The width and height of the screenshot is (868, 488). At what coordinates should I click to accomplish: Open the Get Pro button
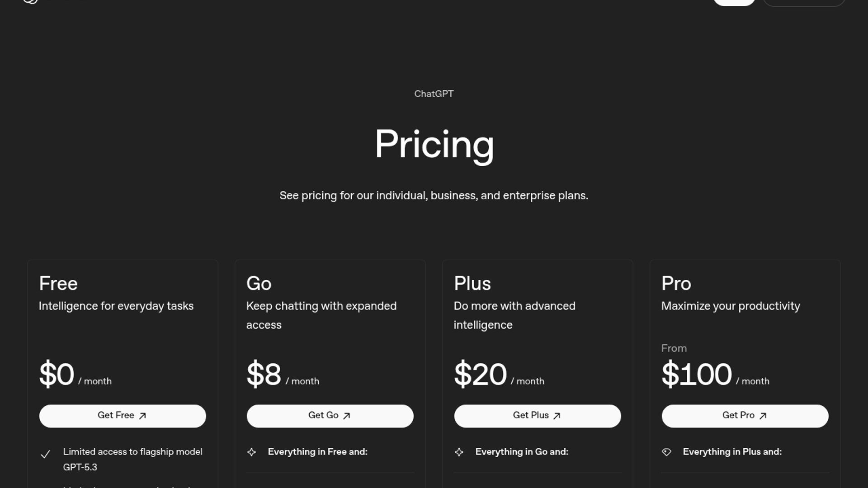[745, 416]
